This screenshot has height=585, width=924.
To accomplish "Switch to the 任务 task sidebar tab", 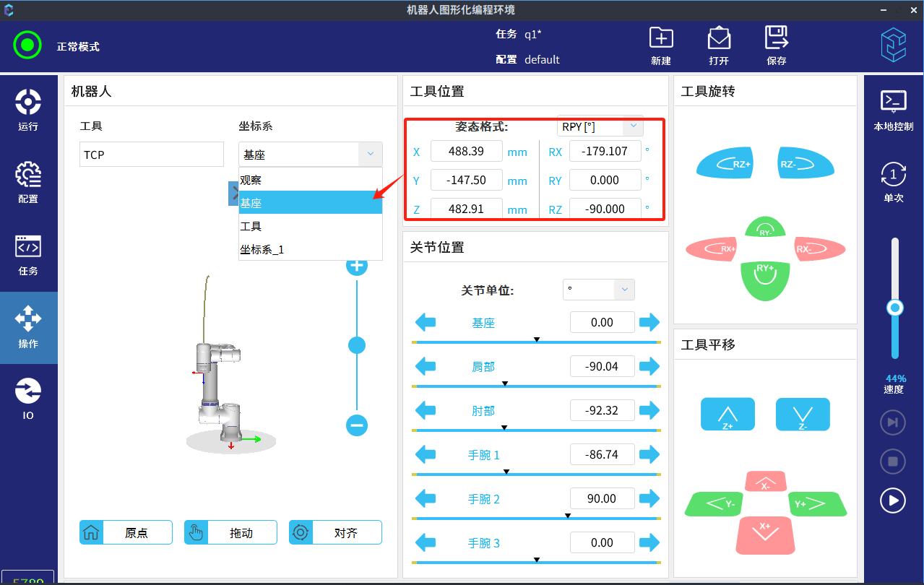I will 28,255.
